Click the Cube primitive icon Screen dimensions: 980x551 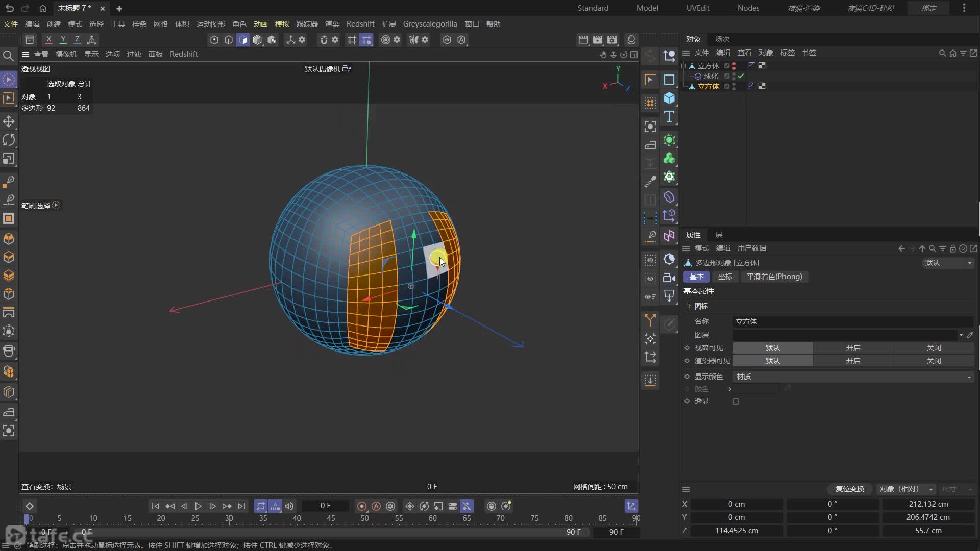pos(669,98)
